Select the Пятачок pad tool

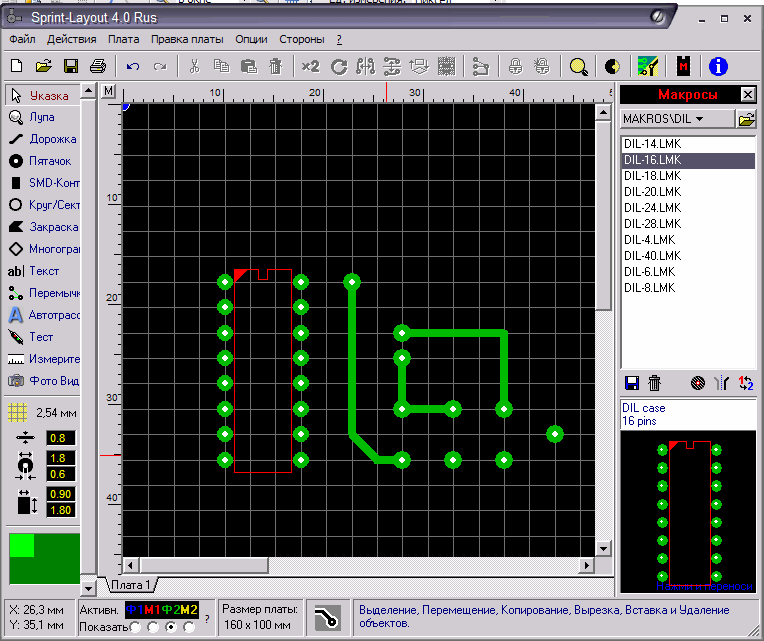42,161
